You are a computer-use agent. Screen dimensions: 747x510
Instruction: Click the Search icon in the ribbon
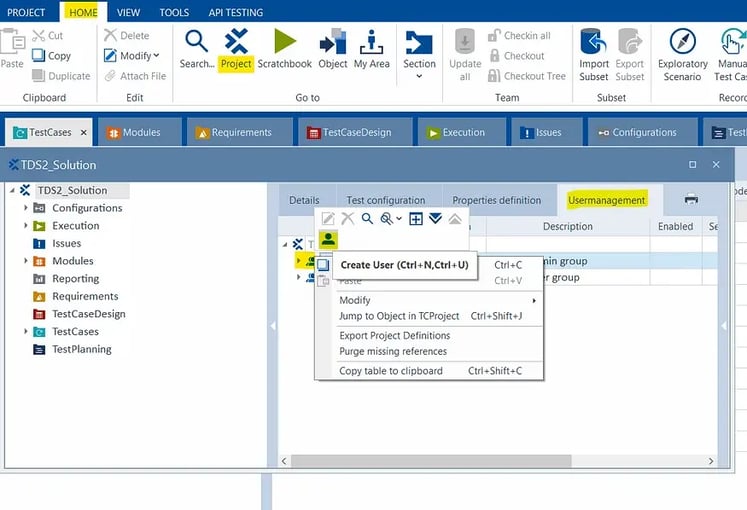[197, 49]
